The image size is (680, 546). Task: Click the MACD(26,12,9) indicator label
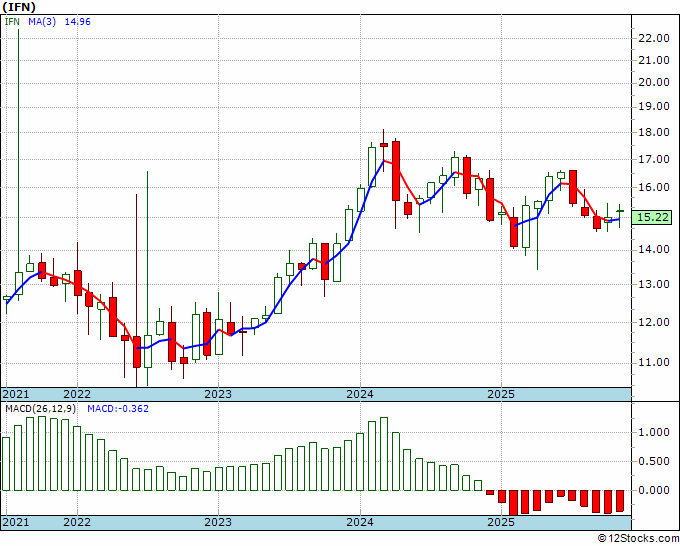coord(40,409)
